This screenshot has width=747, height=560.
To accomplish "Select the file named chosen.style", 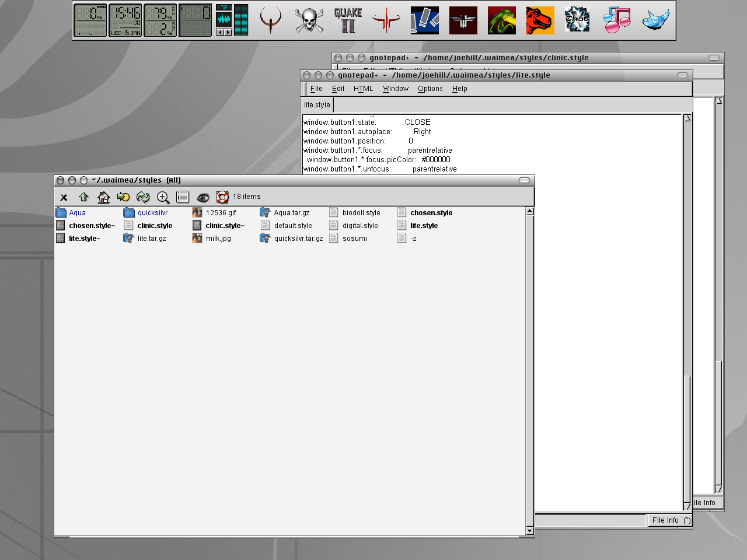I will [425, 213].
